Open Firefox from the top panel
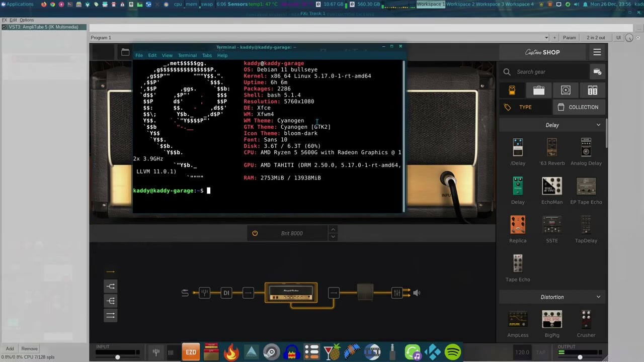The height and width of the screenshot is (362, 644). point(44,4)
